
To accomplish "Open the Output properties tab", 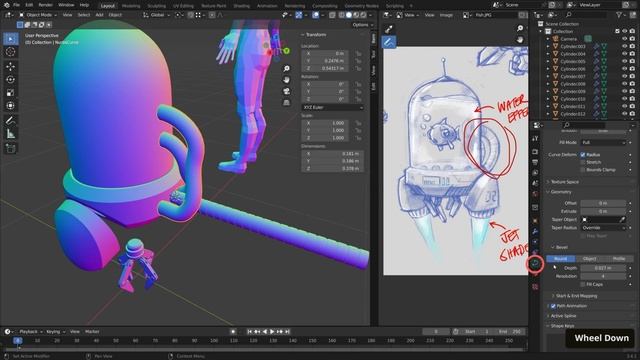I will [x=536, y=162].
